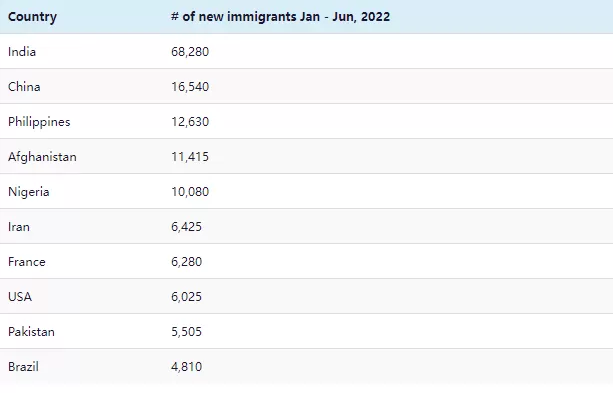Select the Brazil row label

23,367
